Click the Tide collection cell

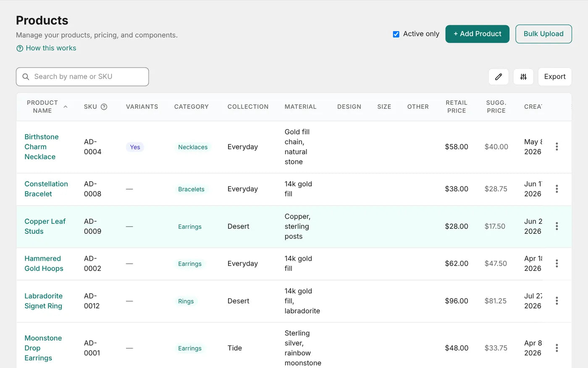[x=235, y=348]
